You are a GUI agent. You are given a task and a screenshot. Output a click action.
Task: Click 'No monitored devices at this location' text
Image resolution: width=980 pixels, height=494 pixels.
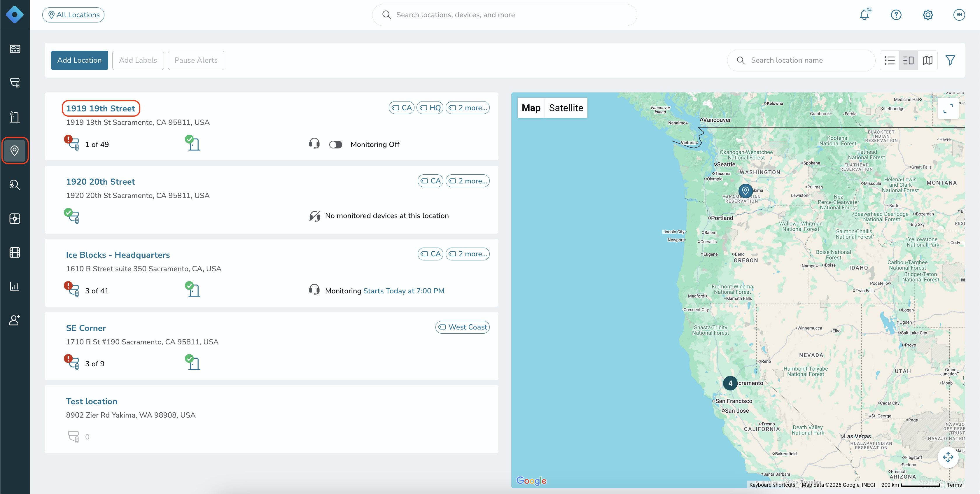tap(387, 216)
